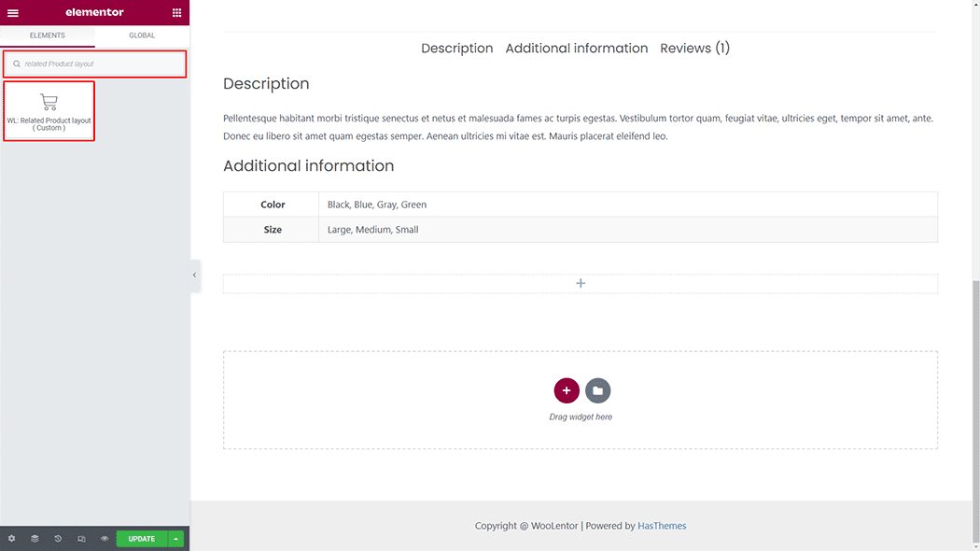
Task: Open the widgets grid icon
Action: [176, 13]
